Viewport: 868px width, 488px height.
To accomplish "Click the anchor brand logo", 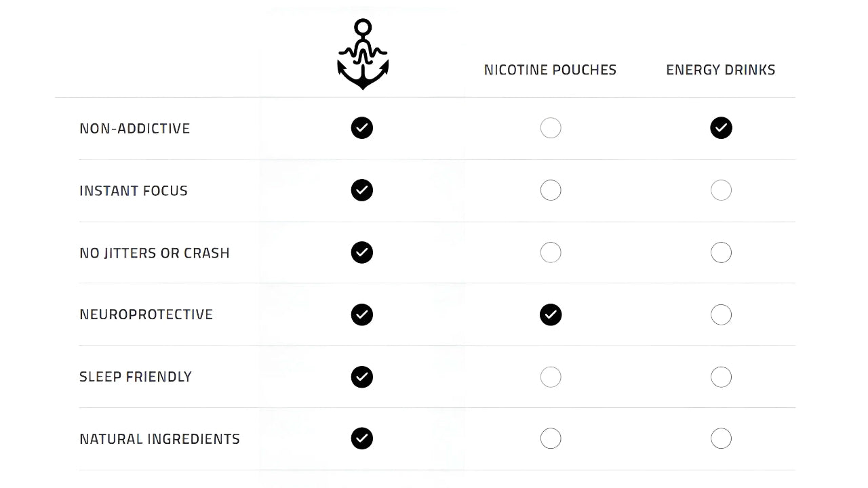I will pyautogui.click(x=363, y=55).
